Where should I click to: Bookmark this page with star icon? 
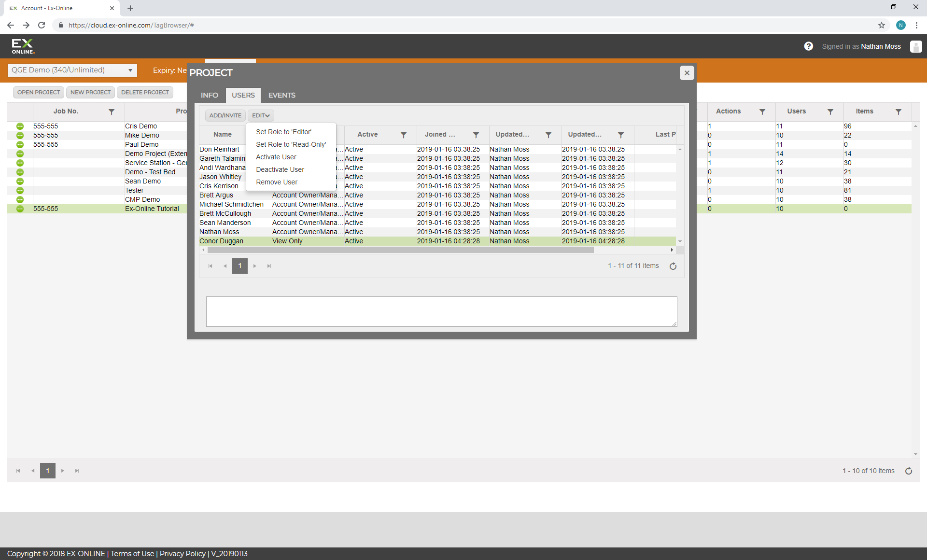point(882,25)
